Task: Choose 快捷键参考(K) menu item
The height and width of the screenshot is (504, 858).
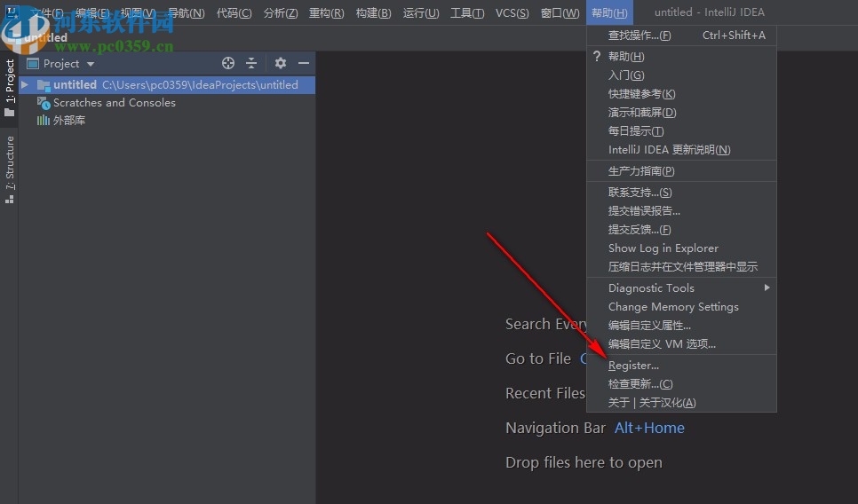Action: [681, 94]
